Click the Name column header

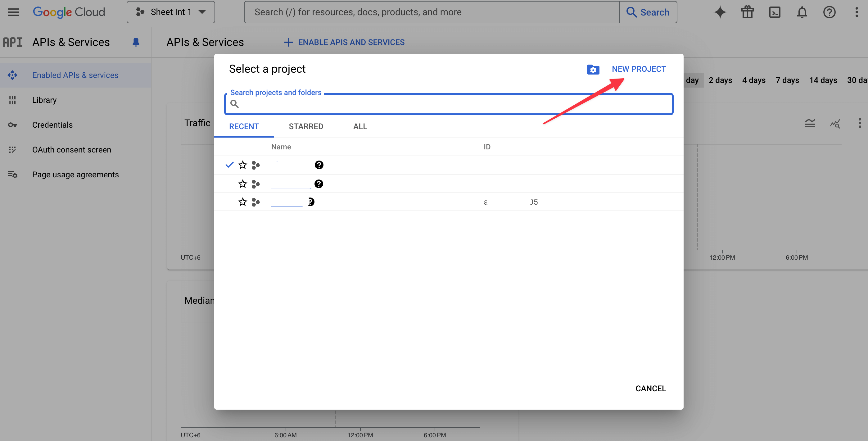click(x=281, y=147)
